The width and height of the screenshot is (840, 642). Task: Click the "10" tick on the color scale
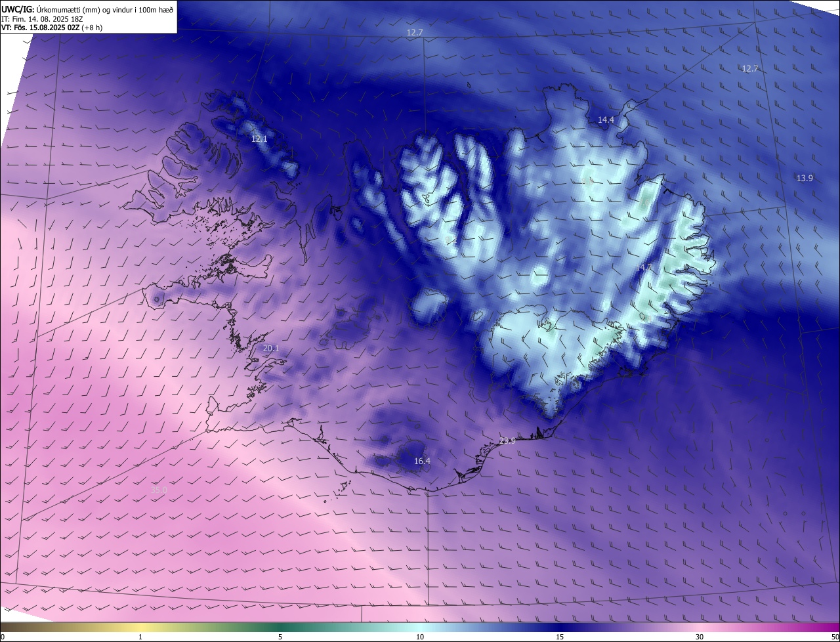[420, 637]
